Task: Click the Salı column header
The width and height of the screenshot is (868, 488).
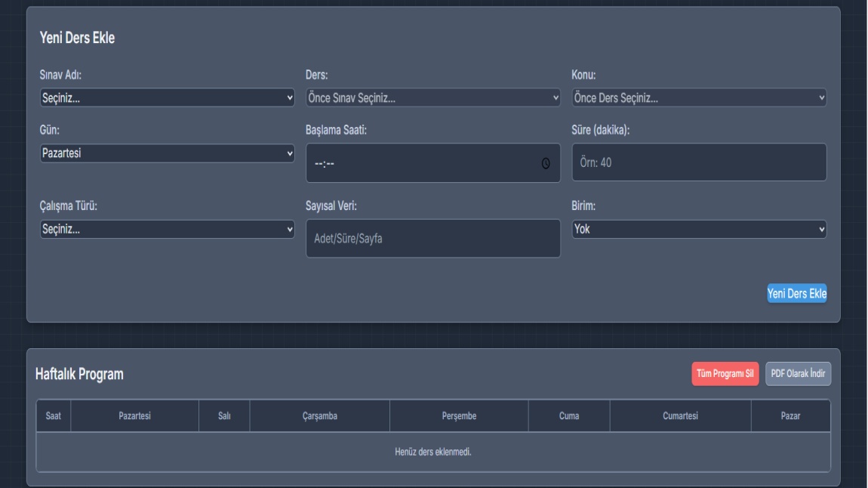Action: (x=224, y=416)
